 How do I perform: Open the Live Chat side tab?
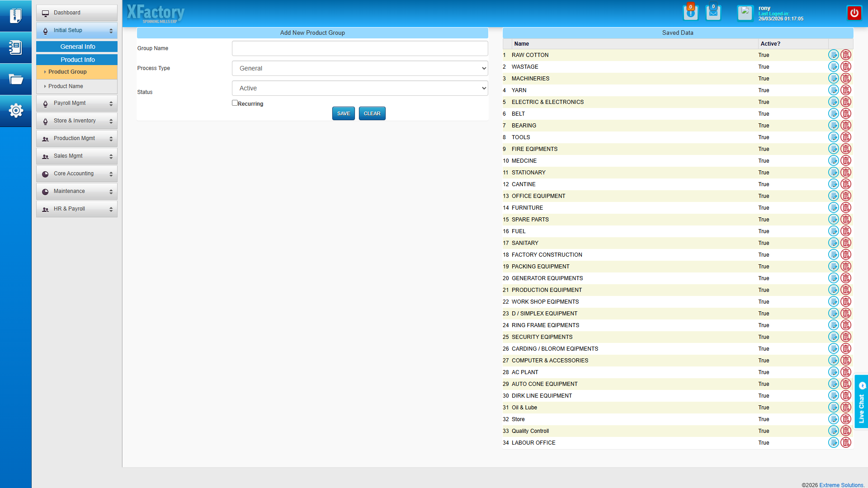tap(861, 402)
